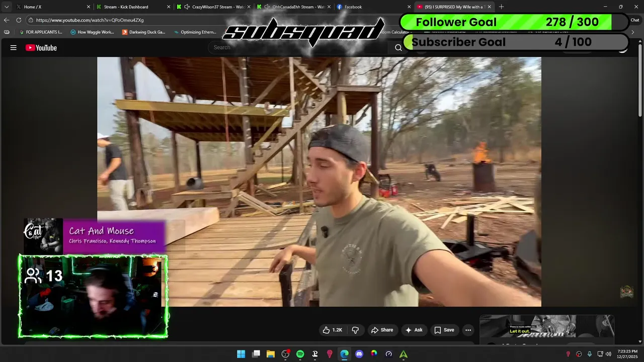
Task: Like the video with 1.2K likes
Action: [332, 330]
